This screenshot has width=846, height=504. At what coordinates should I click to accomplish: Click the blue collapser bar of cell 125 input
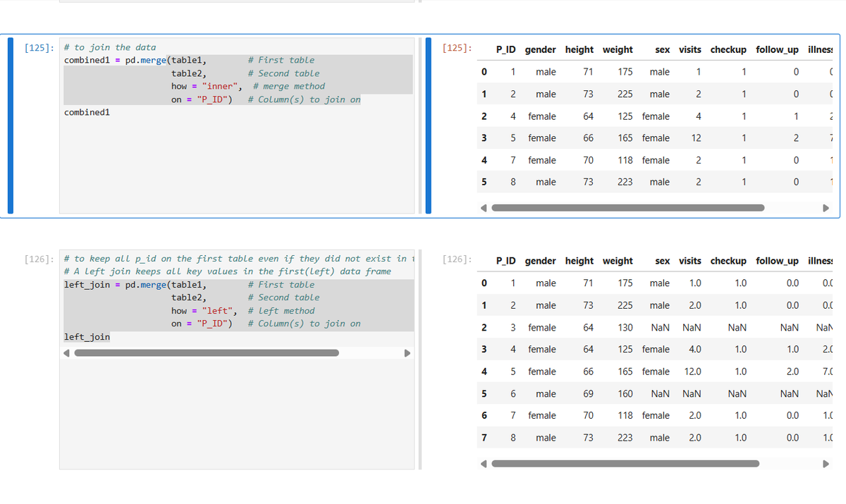(11, 125)
